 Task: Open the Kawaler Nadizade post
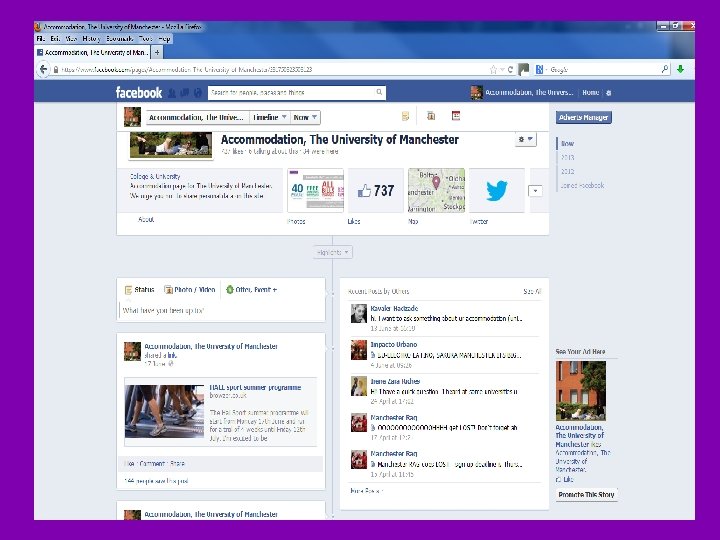(x=444, y=318)
